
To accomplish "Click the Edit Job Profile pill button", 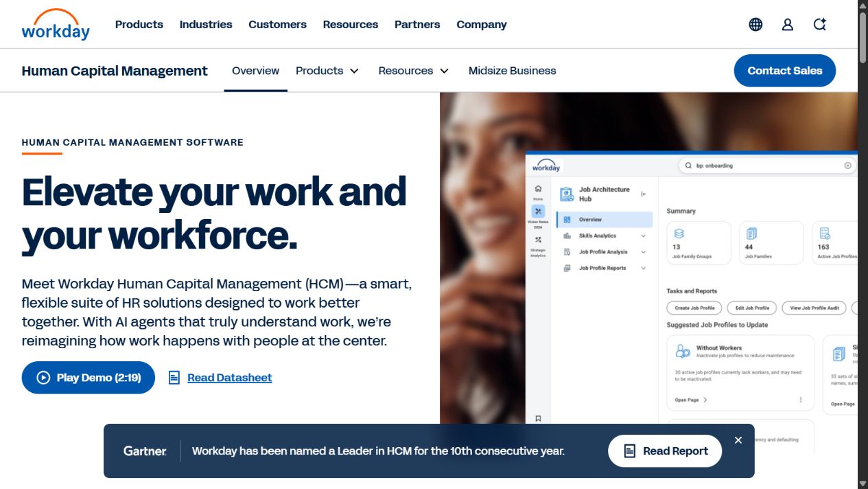I will pyautogui.click(x=752, y=308).
